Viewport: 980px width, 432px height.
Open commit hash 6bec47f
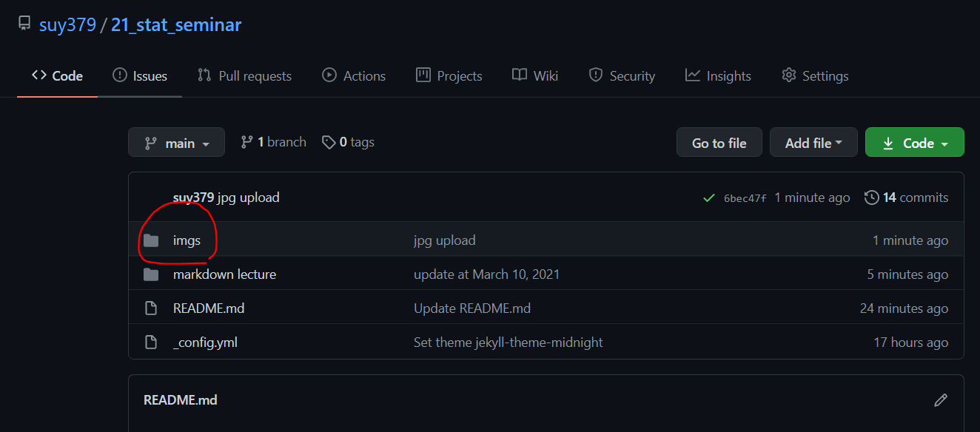745,198
